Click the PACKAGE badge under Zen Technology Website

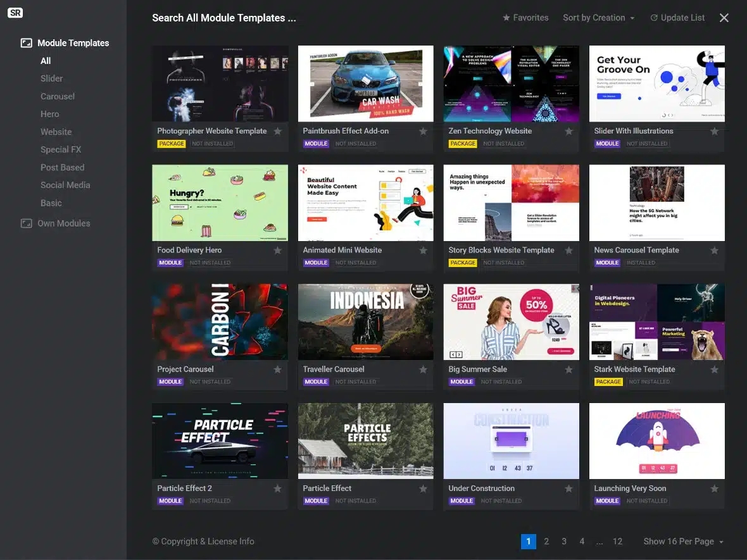[x=463, y=144]
